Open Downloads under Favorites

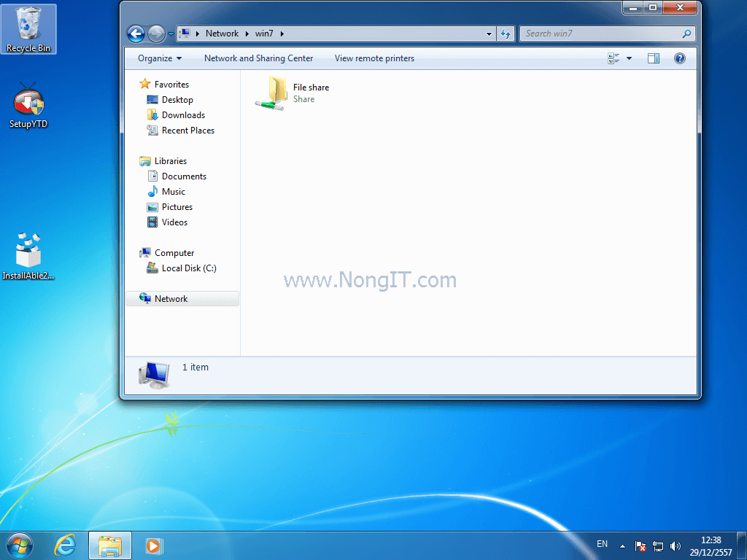click(x=183, y=114)
